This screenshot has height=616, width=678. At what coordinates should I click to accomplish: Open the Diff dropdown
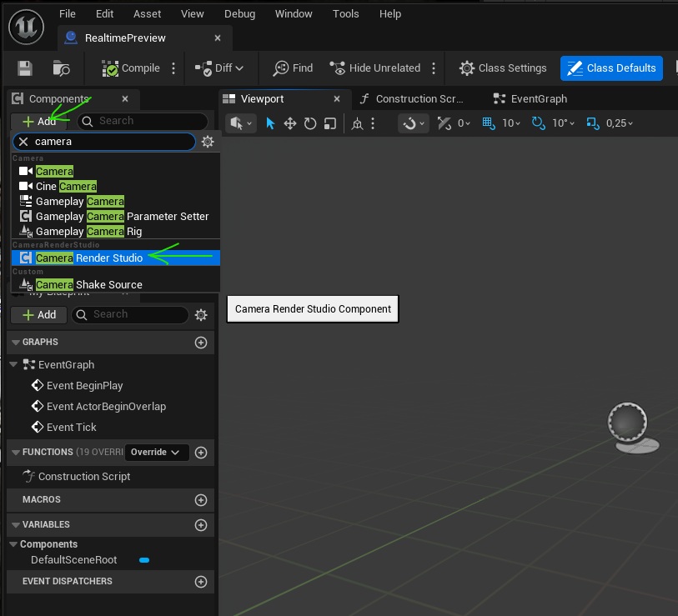pos(219,68)
